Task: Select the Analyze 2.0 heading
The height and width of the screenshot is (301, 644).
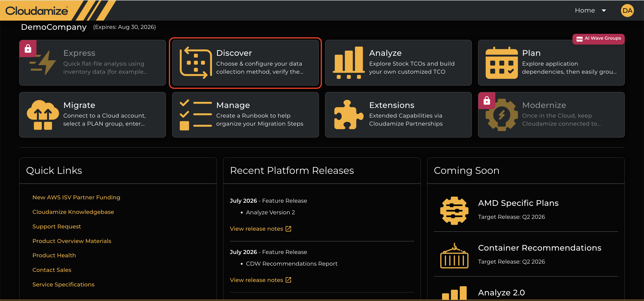Action: point(501,292)
